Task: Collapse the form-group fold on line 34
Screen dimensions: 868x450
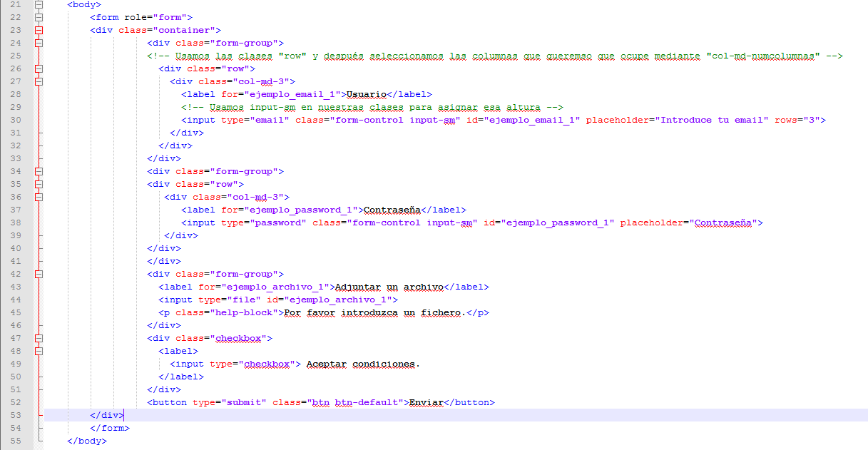Action: [x=39, y=171]
